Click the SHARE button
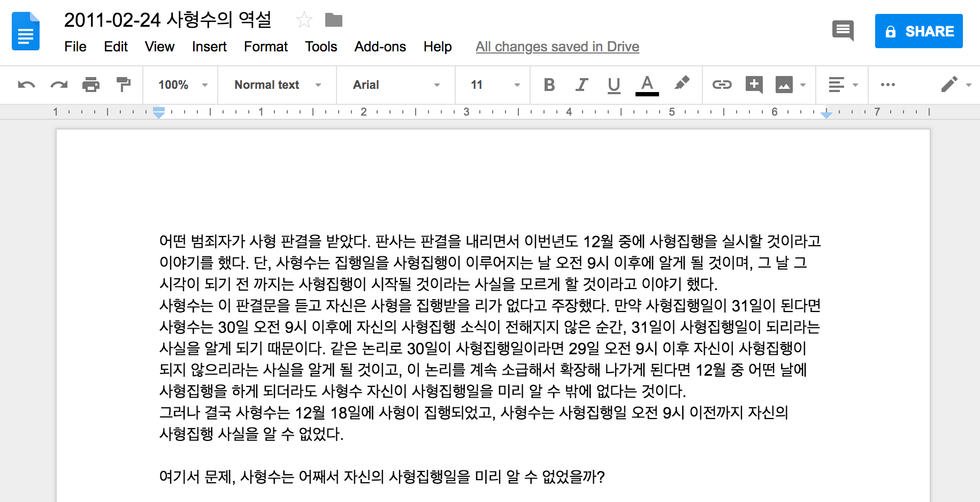980x502 pixels. point(918,31)
